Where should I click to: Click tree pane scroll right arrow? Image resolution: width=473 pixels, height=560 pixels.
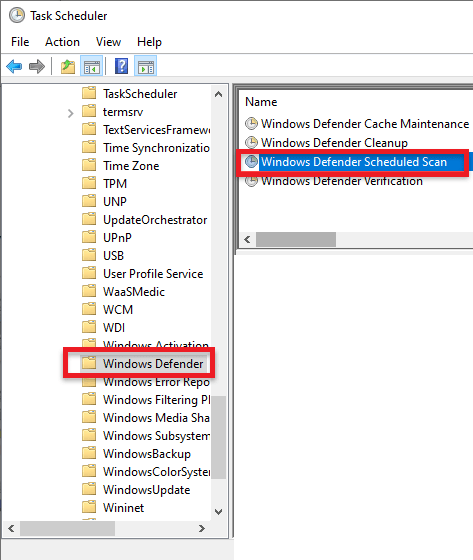(202, 529)
